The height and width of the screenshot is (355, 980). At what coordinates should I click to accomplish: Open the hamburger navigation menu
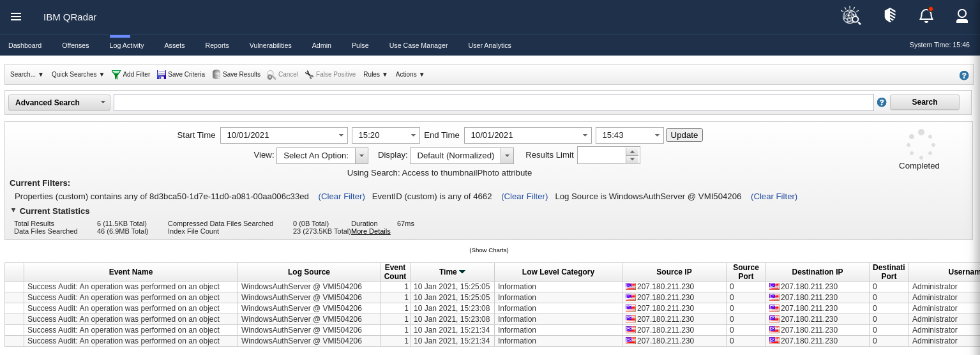pos(16,17)
